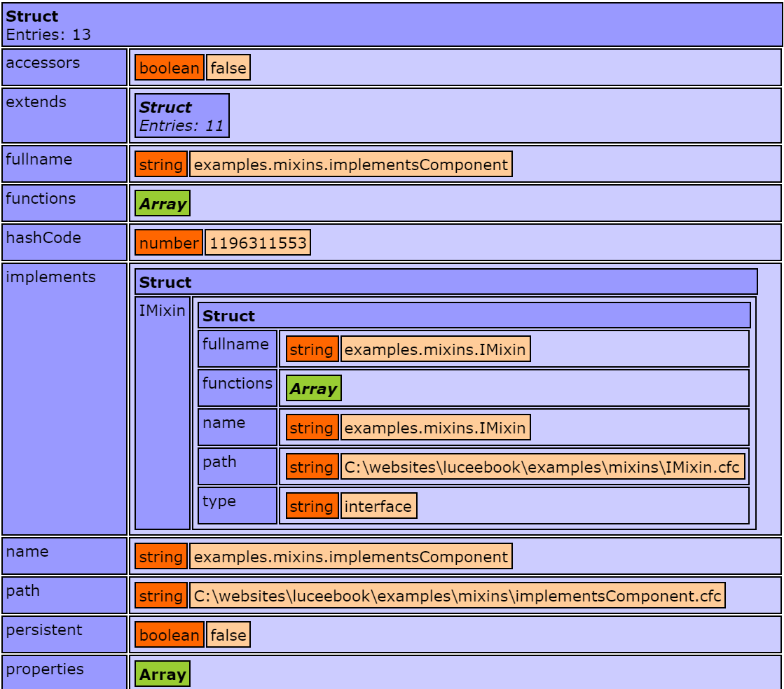
Task: Click the accessors key cell
Action: tap(64, 67)
